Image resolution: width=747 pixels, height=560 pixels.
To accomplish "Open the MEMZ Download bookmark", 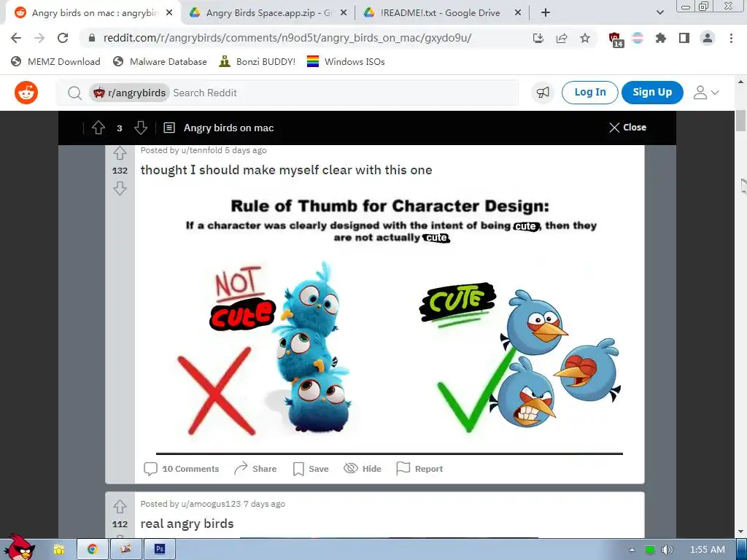I will pyautogui.click(x=55, y=61).
